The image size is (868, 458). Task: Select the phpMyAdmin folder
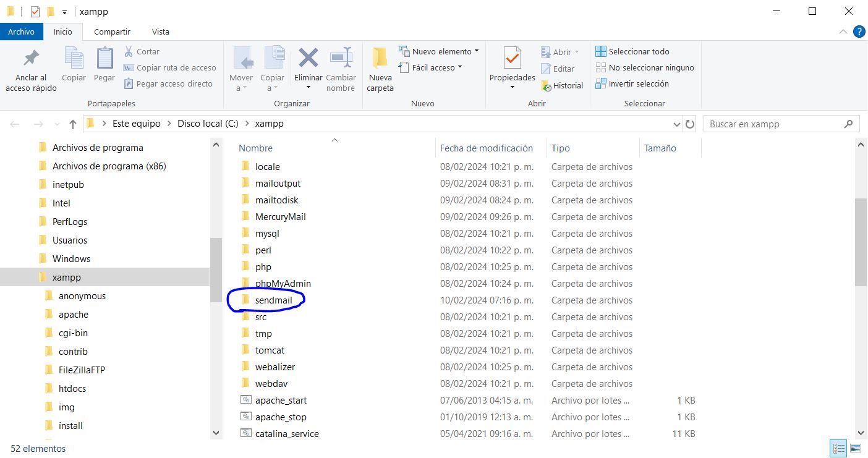click(283, 284)
